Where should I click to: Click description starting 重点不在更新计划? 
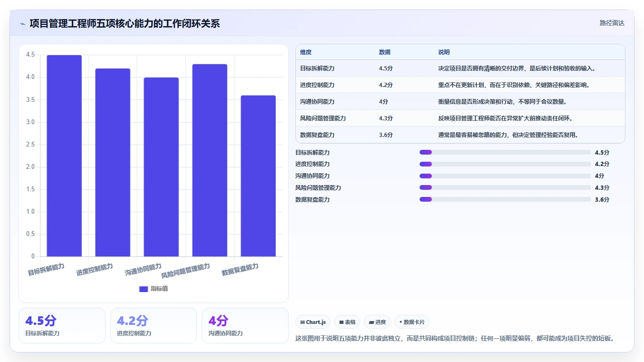[x=514, y=85]
